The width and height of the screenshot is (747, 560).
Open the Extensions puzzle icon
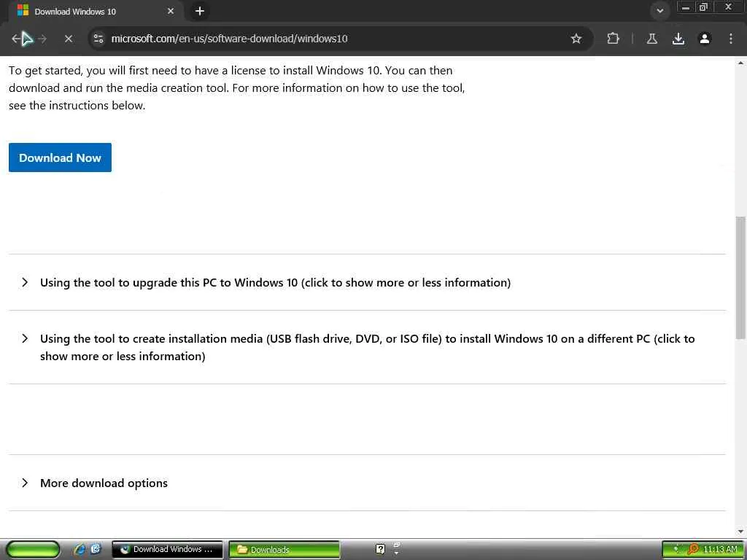pyautogui.click(x=613, y=39)
